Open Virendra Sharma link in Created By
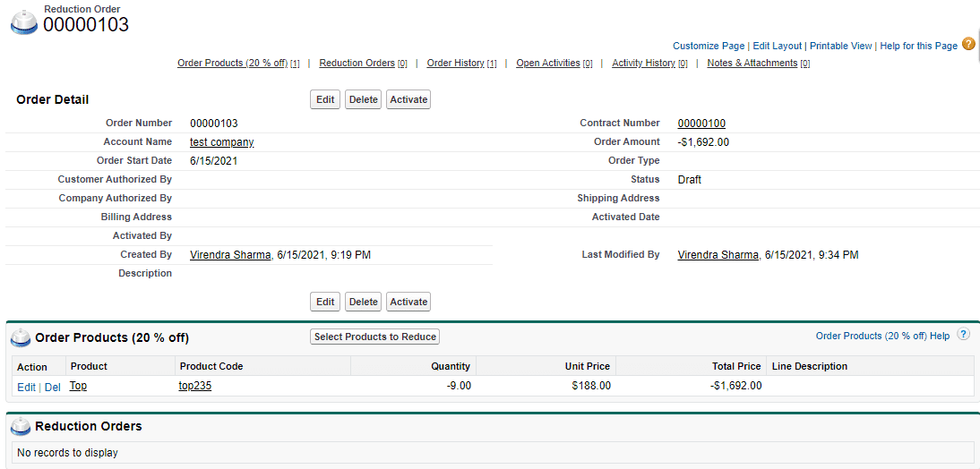 click(x=230, y=255)
